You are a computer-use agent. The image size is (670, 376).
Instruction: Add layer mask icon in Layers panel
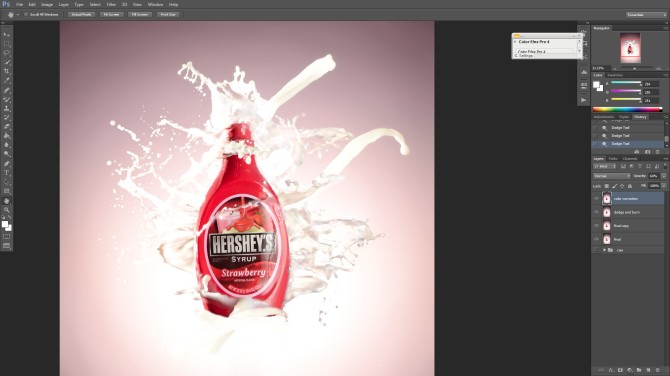pos(620,370)
